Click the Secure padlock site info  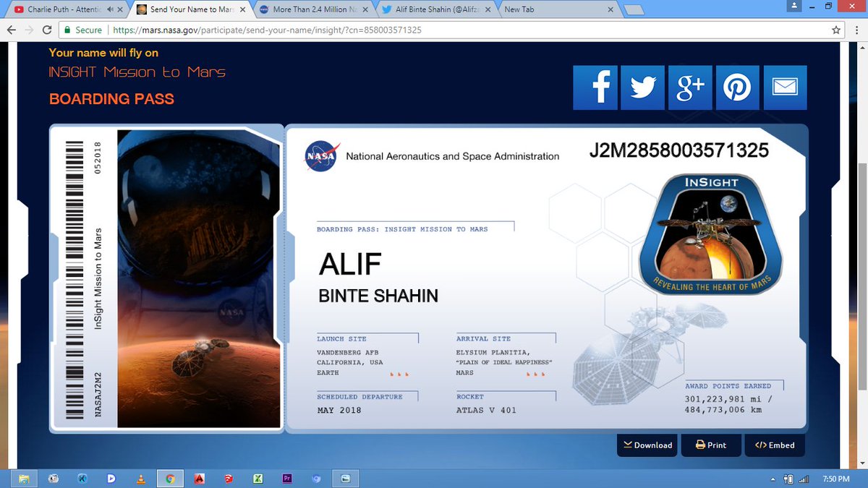pos(82,30)
